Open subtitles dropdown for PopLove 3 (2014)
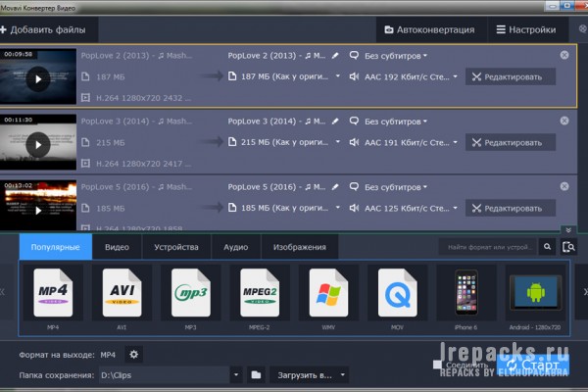 click(x=396, y=122)
